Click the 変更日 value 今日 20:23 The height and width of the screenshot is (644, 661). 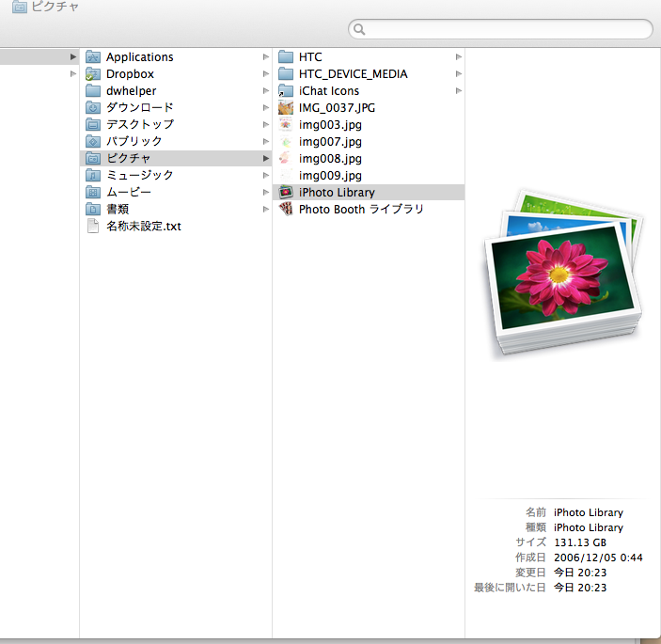(580, 573)
